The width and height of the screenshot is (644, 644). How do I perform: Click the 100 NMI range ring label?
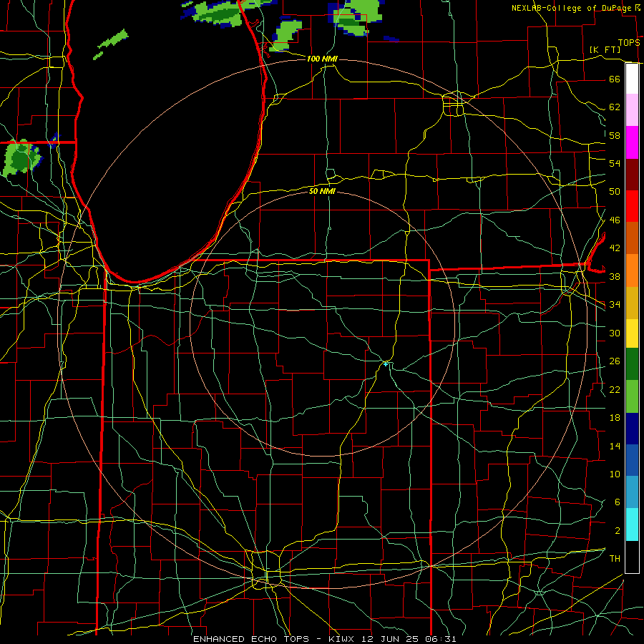click(x=322, y=59)
